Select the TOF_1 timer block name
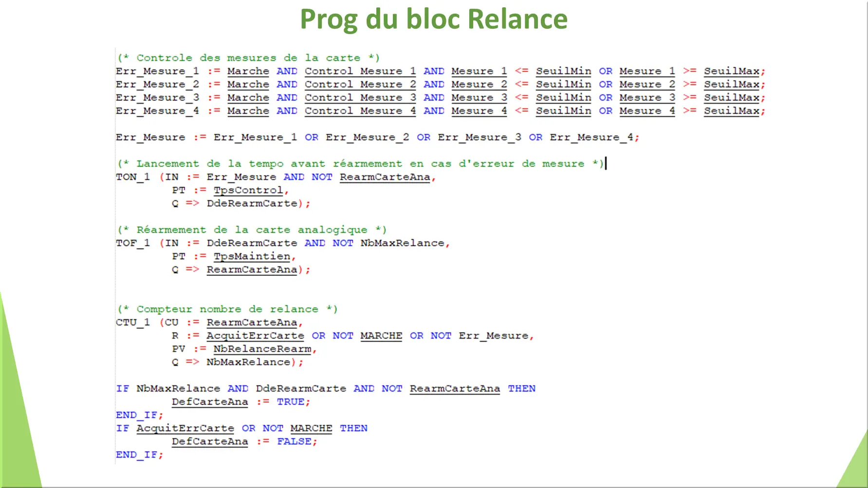Viewport: 868px width, 488px height. pos(131,243)
